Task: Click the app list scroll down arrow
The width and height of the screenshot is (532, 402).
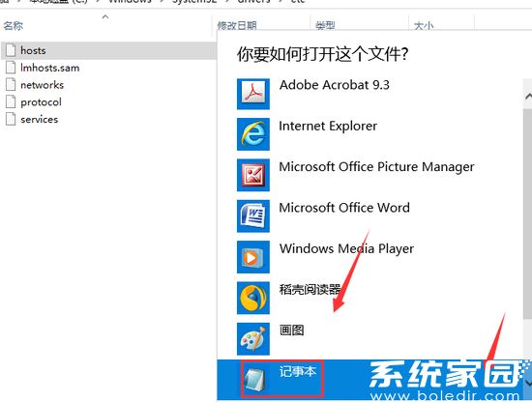Action: [x=528, y=383]
